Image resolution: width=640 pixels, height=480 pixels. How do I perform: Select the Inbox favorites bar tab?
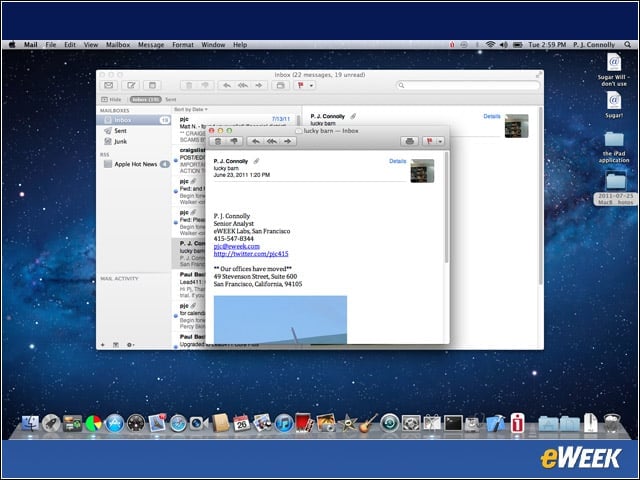click(146, 99)
